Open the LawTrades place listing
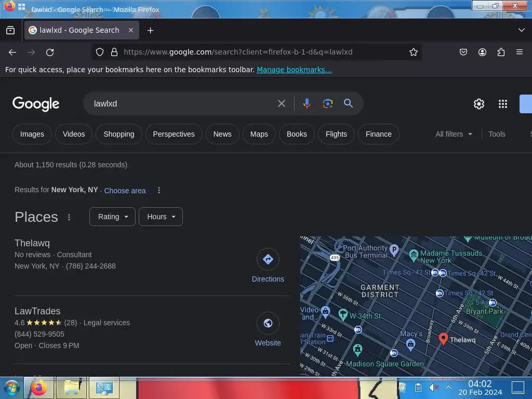The width and height of the screenshot is (532, 399). click(x=37, y=311)
